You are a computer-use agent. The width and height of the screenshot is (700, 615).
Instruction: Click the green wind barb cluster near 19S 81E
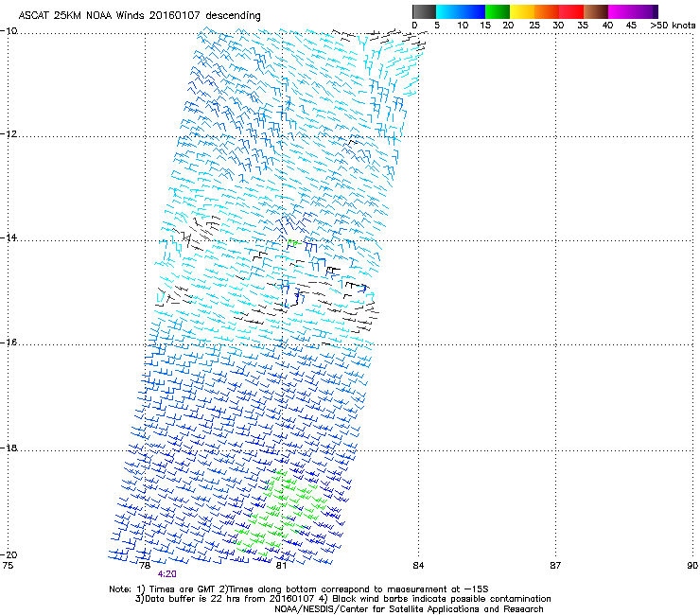coord(281,511)
